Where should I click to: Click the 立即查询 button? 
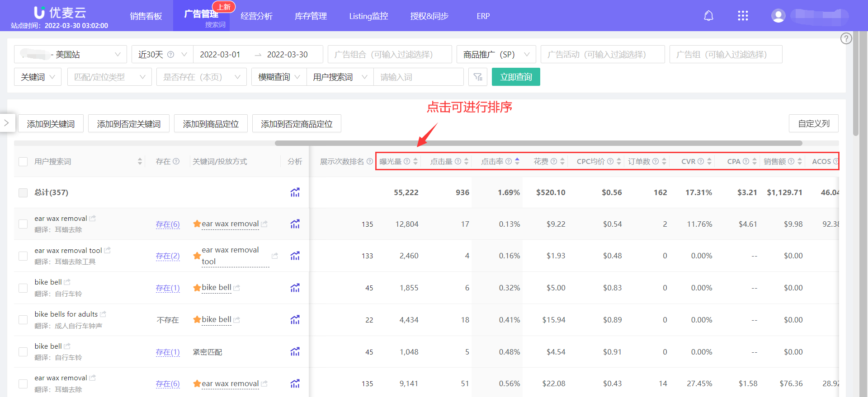(x=516, y=77)
